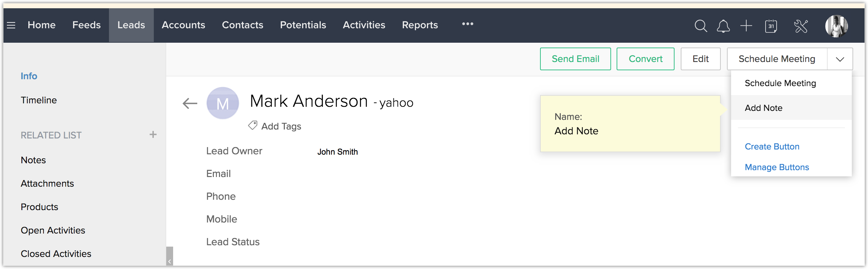Open the Manage Buttons link
Screen dimensions: 868x269
(x=777, y=167)
